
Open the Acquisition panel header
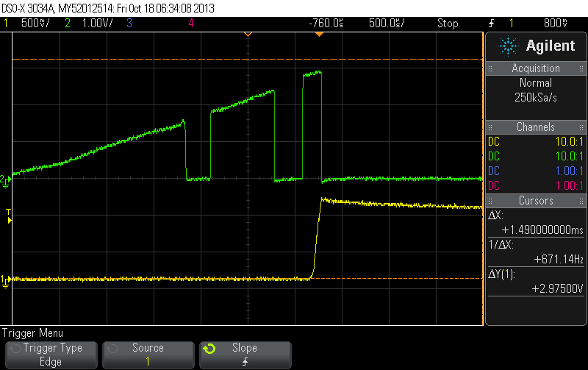[536, 68]
